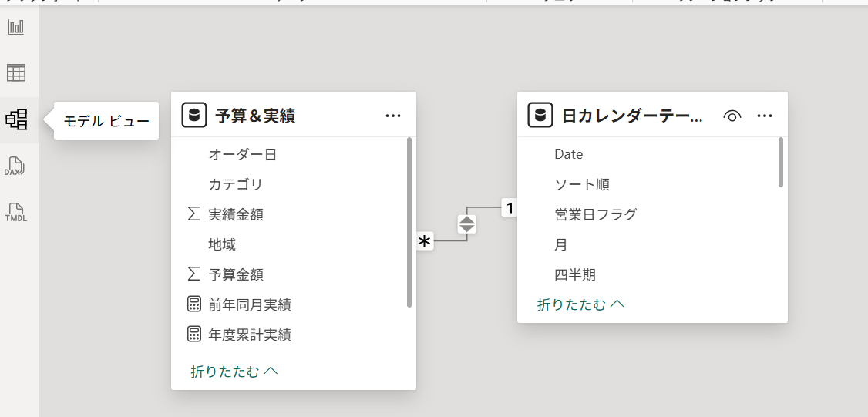Open more options for the 予算＆実績 table
The height and width of the screenshot is (417, 868).
click(x=393, y=116)
